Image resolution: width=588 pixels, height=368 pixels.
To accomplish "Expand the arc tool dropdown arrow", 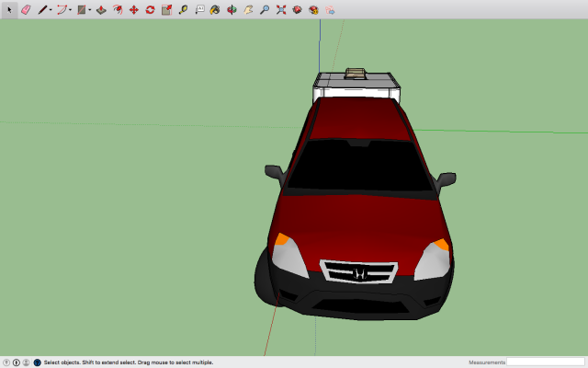I will (70, 10).
